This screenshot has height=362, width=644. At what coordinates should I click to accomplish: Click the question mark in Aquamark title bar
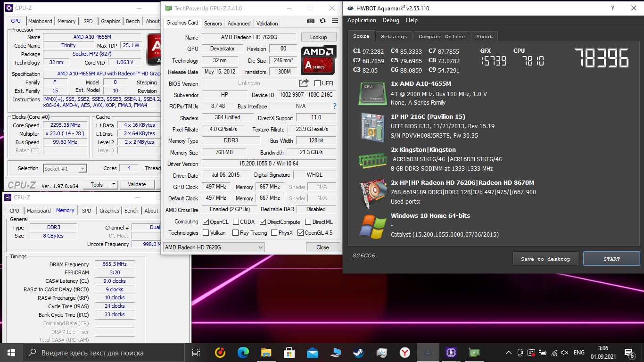click(612, 8)
